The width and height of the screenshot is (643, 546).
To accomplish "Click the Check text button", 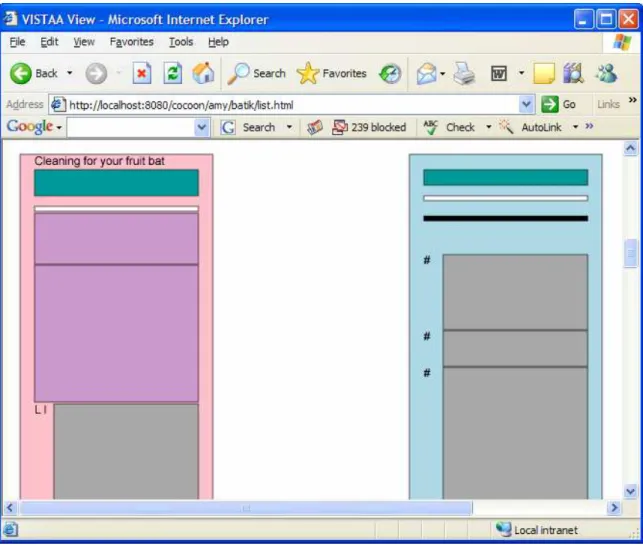I will click(x=461, y=128).
